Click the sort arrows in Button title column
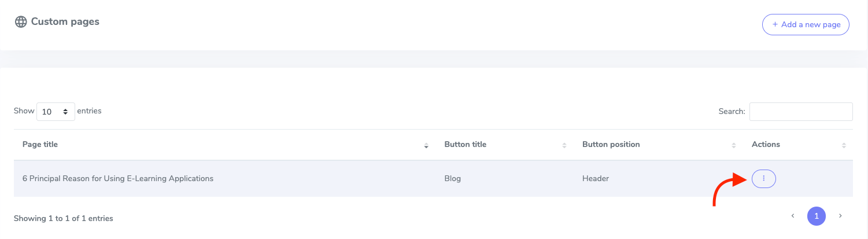Image resolution: width=868 pixels, height=239 pixels. (564, 145)
